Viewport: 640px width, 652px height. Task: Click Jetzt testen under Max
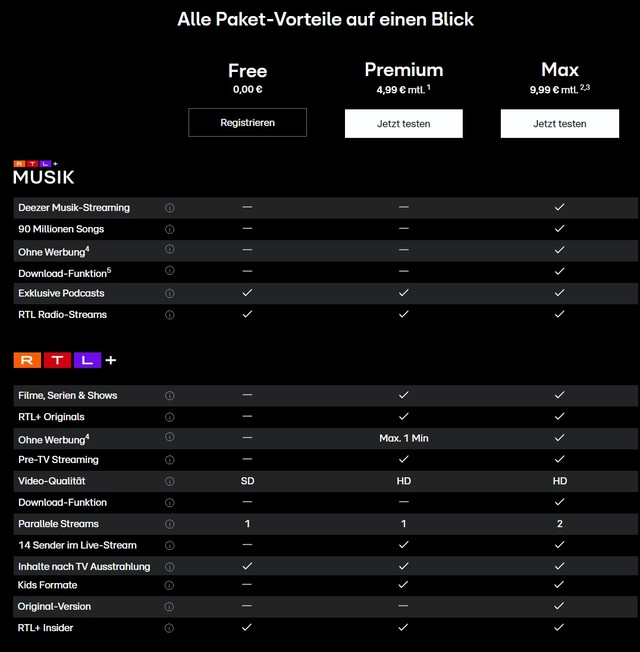point(560,123)
